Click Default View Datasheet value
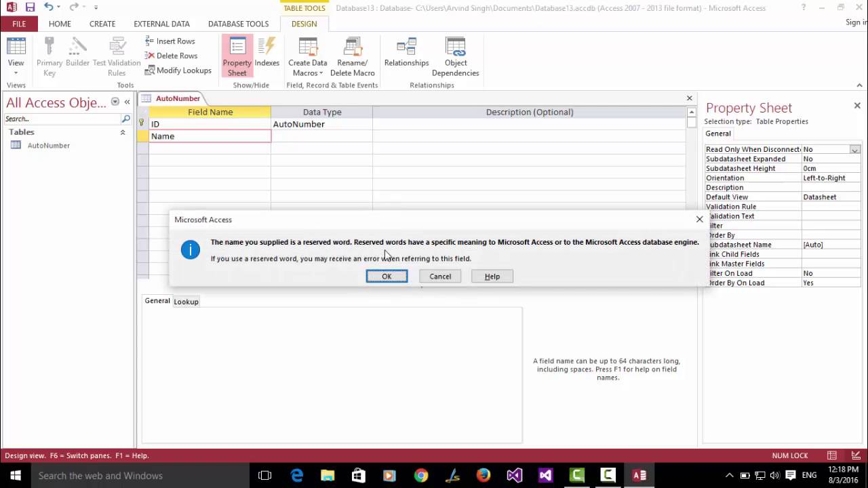Viewport: 868px width, 488px height. point(831,197)
